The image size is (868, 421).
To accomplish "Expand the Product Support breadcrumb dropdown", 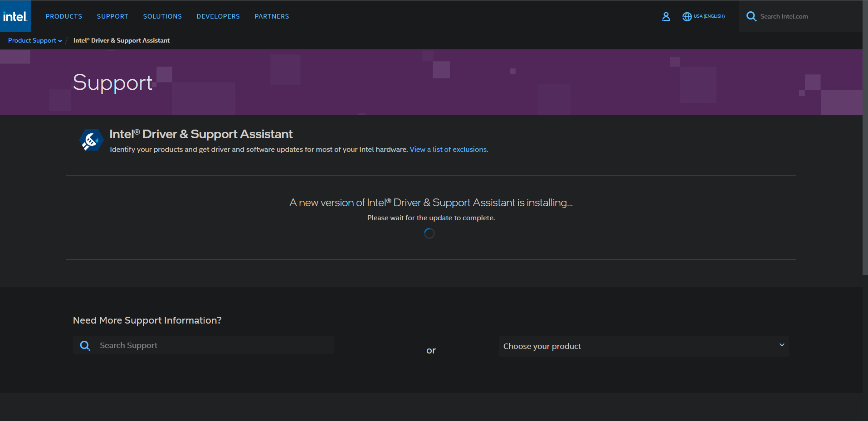I will [x=35, y=40].
